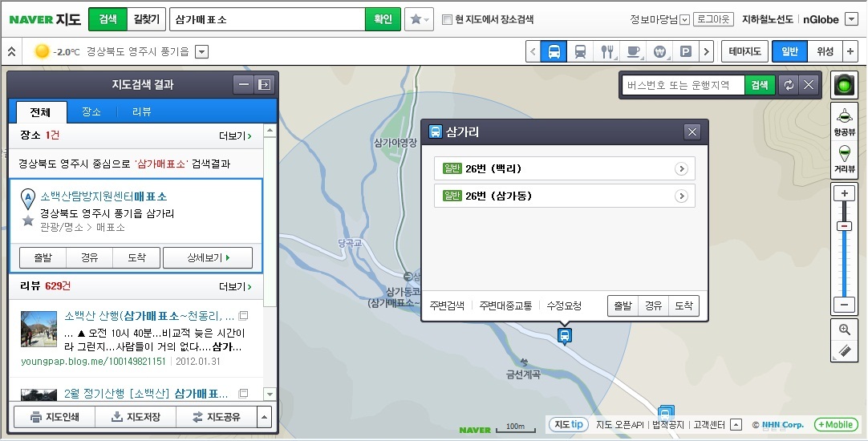Click the A location pin marker
868x441 pixels.
point(28,199)
